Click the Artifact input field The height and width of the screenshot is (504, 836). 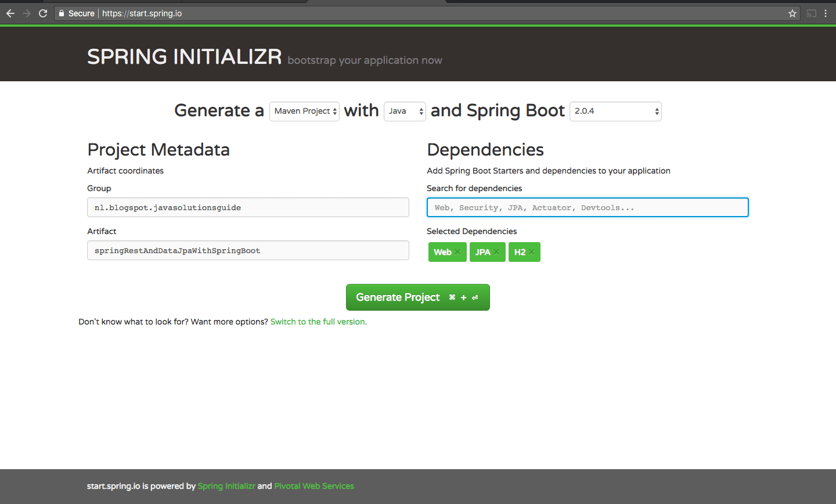point(248,250)
